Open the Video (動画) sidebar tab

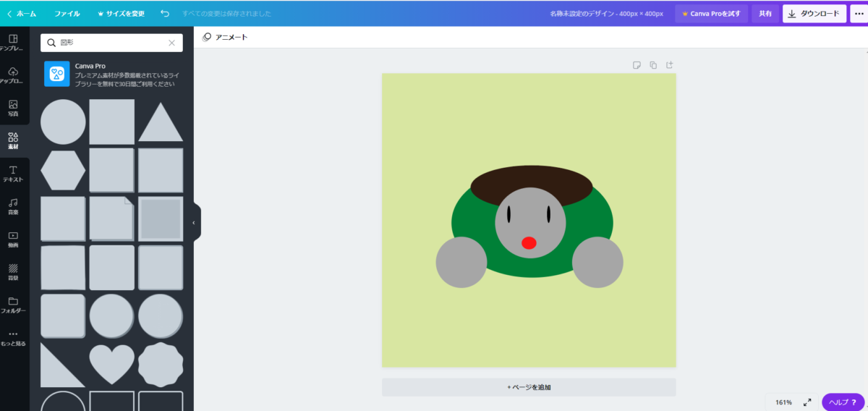tap(14, 240)
